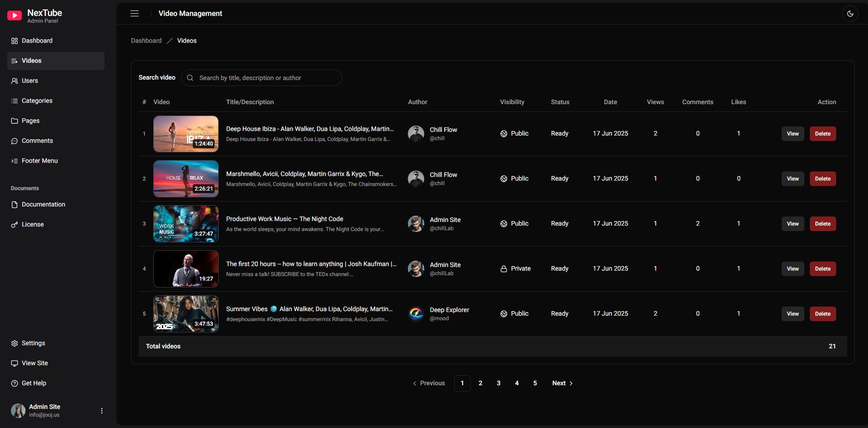Click the Dashboard breadcrumb link
The height and width of the screenshot is (428, 868).
[146, 40]
